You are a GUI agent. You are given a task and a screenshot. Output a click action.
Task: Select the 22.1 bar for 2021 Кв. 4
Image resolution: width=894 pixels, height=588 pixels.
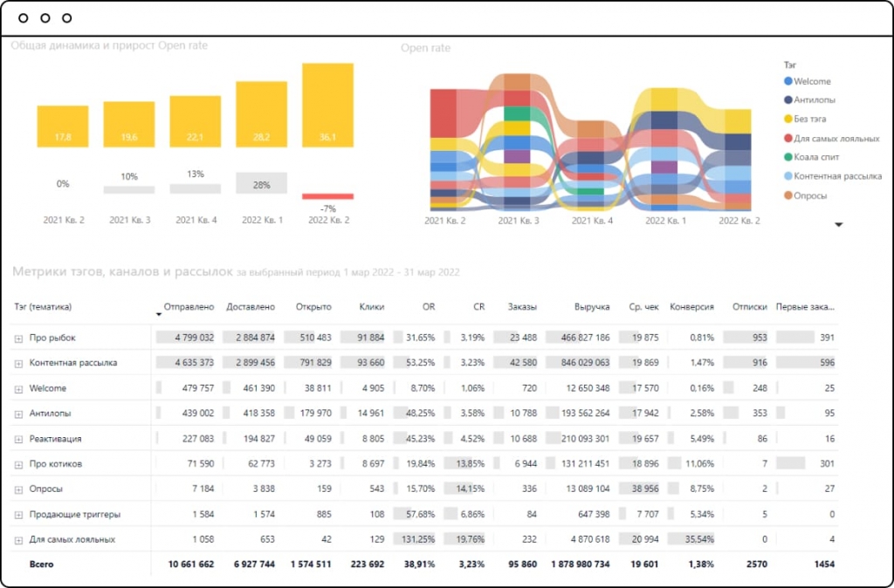(x=196, y=121)
